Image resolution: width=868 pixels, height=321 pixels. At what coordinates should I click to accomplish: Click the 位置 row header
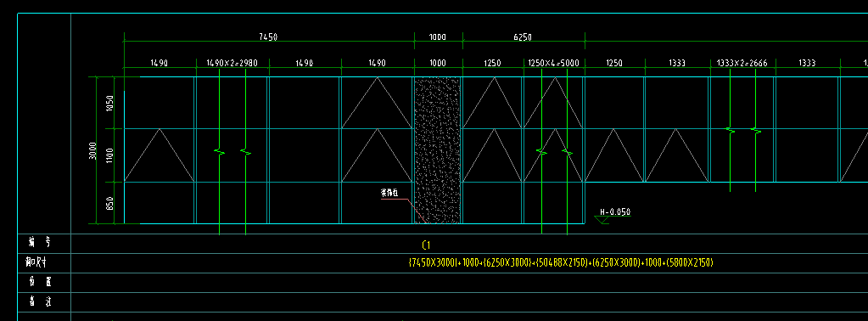(x=40, y=282)
